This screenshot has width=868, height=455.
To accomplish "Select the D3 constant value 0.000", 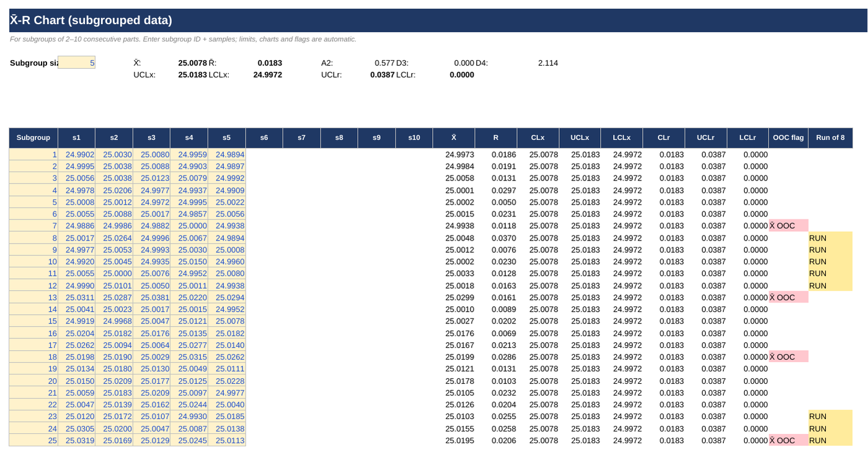I will tap(464, 63).
